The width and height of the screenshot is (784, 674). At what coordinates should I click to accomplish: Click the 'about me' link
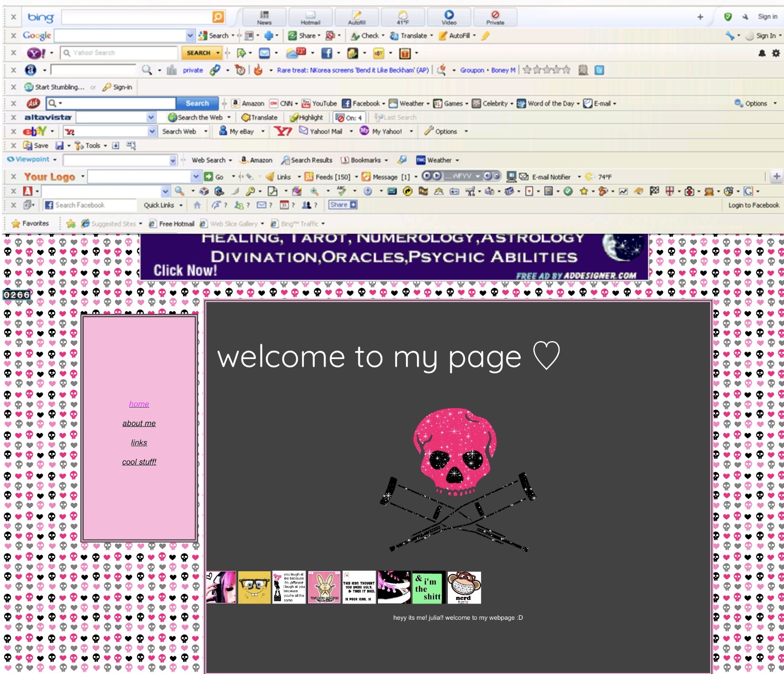tap(139, 423)
